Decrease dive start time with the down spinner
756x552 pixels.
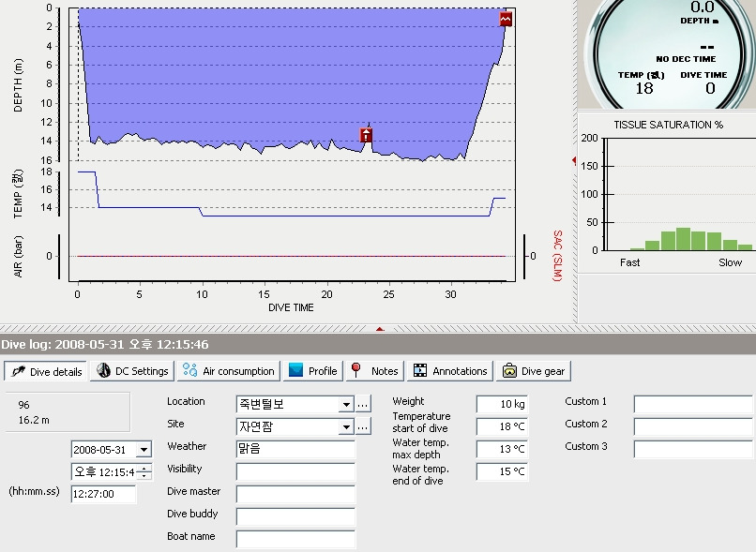144,476
